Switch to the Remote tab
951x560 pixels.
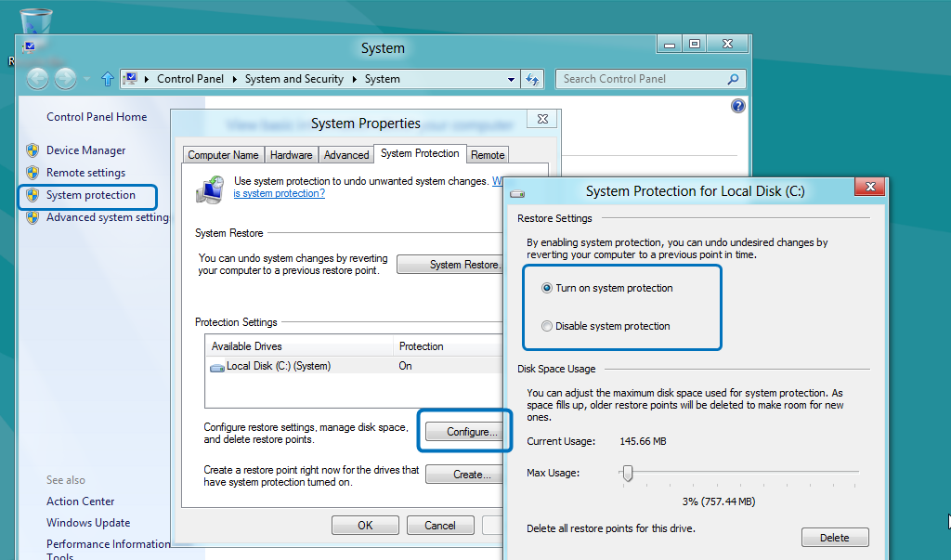coord(488,155)
